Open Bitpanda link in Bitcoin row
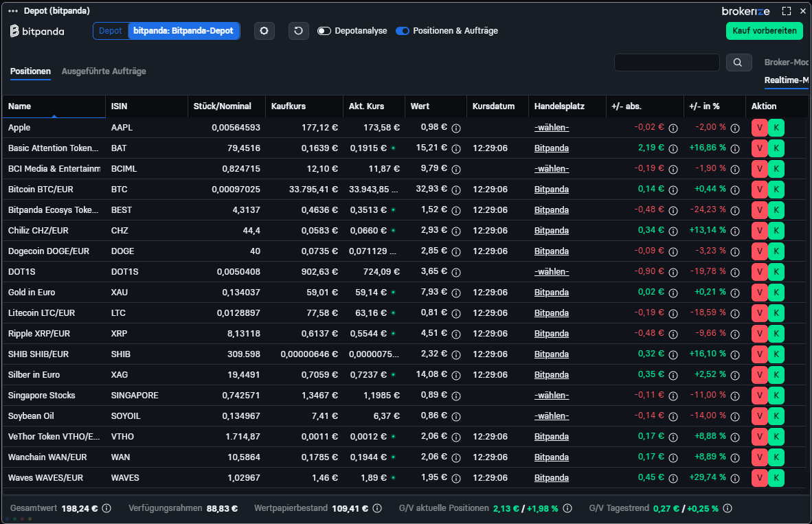 552,190
